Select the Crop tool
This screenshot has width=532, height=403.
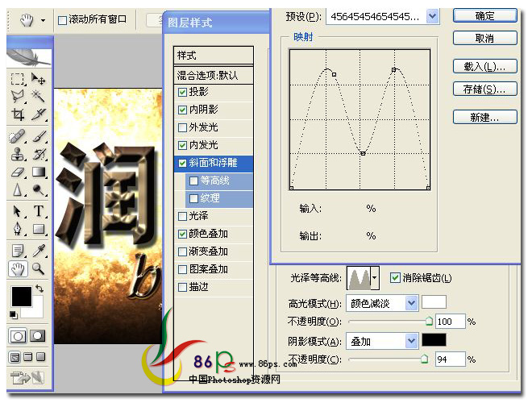(17, 114)
